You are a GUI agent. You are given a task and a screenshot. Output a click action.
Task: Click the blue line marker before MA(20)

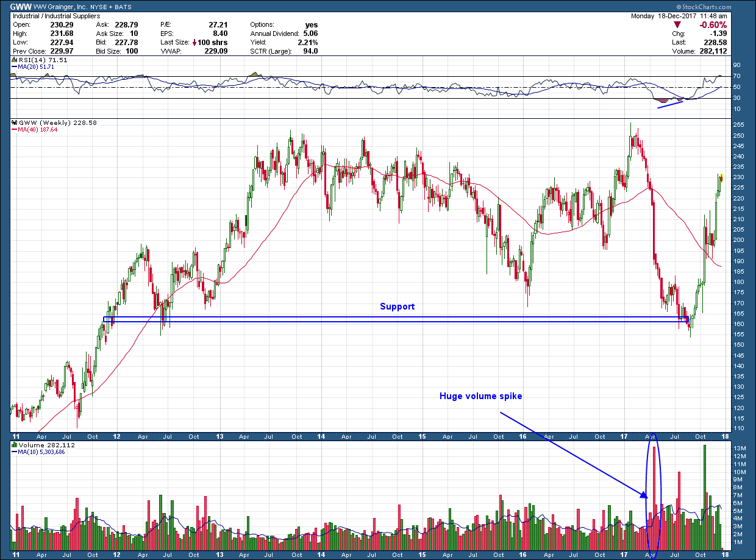point(13,66)
